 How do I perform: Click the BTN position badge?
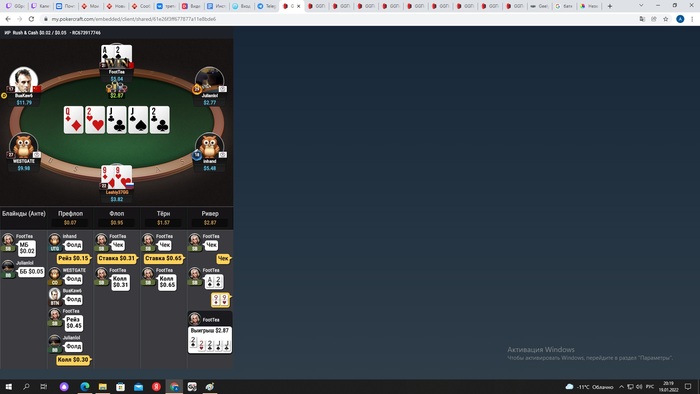pos(55,303)
